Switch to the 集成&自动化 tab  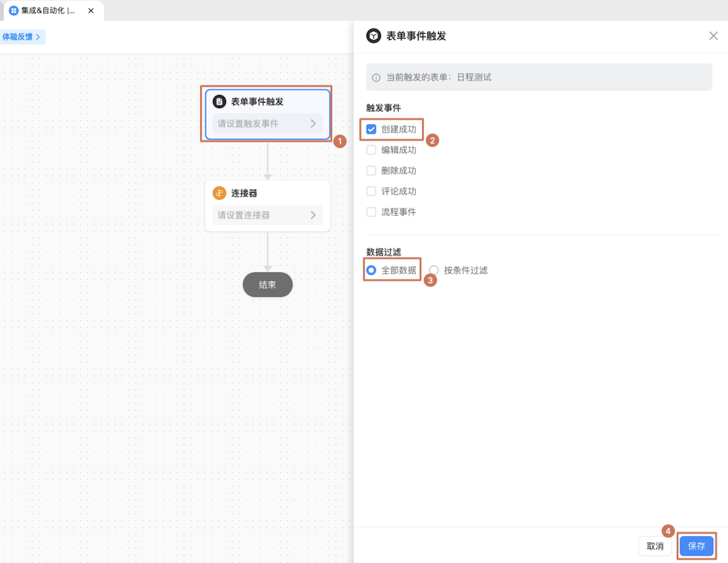54,10
